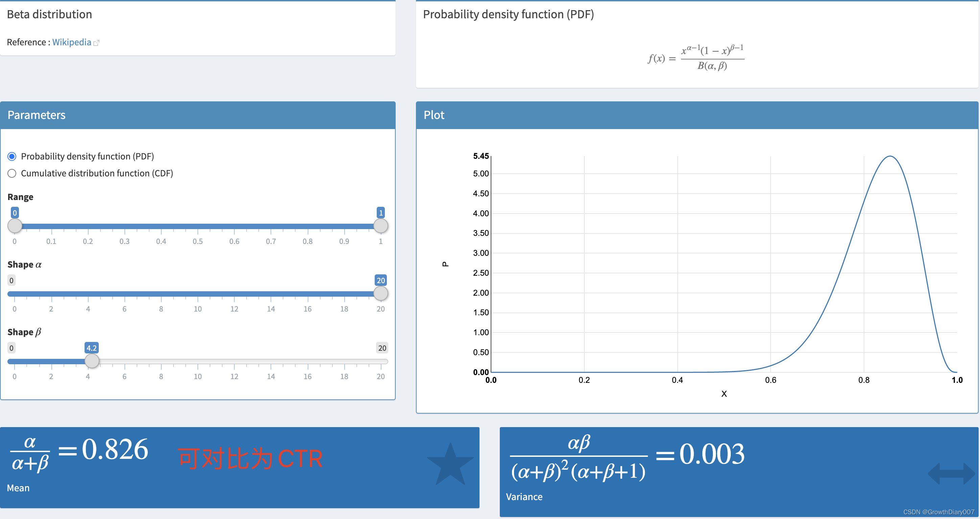Select Cumulative distribution function (CDF) radio
The image size is (980, 519).
(x=12, y=173)
